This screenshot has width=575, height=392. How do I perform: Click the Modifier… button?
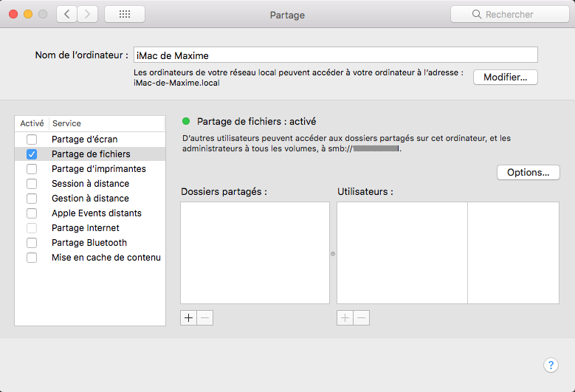[505, 78]
